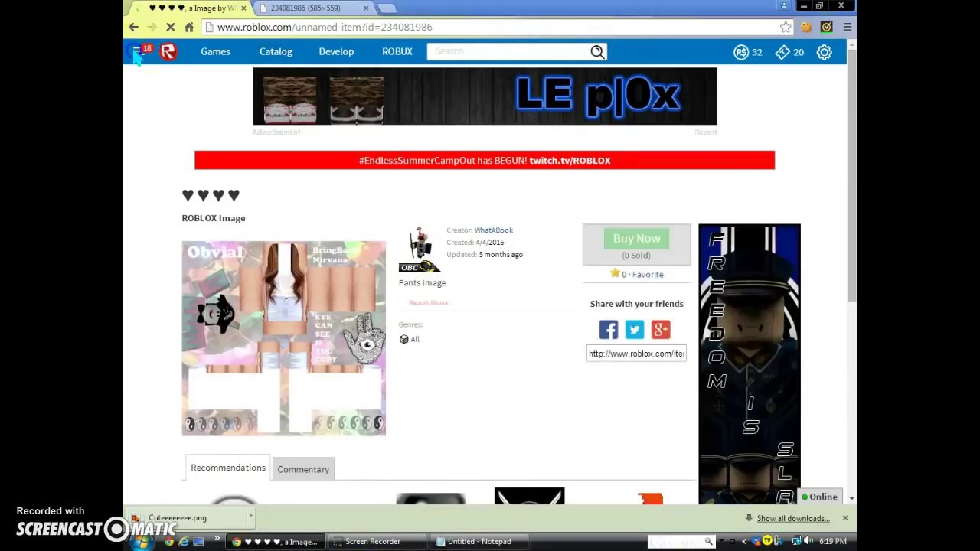Click the Roblox R logo home icon
This screenshot has width=980, height=551.
click(168, 51)
